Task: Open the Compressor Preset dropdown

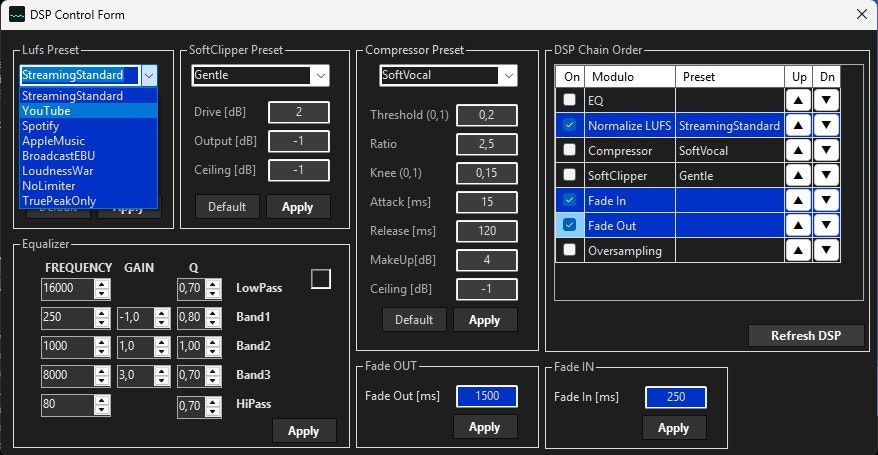Action: pos(508,76)
